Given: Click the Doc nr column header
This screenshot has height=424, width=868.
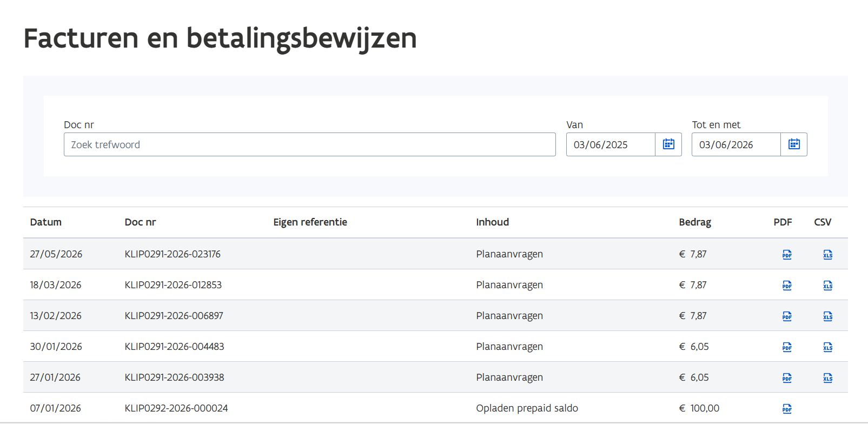Looking at the screenshot, I should [x=140, y=222].
